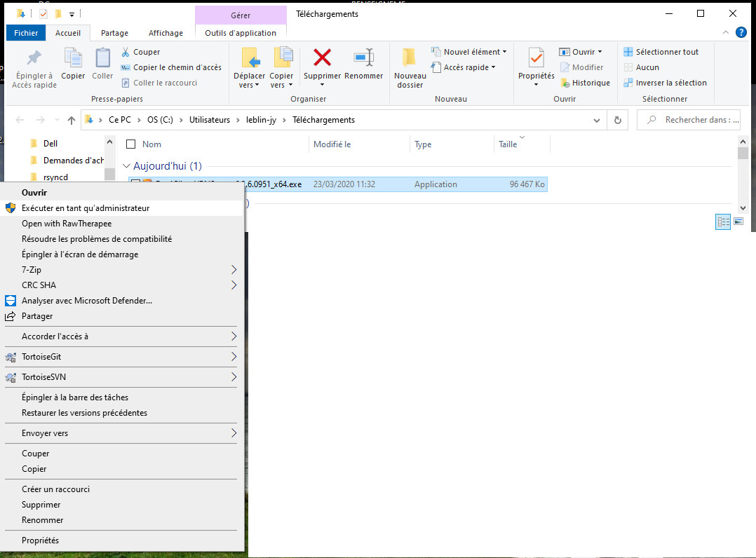Open the Nouvel élément dropdown
The height and width of the screenshot is (558, 756).
point(472,52)
